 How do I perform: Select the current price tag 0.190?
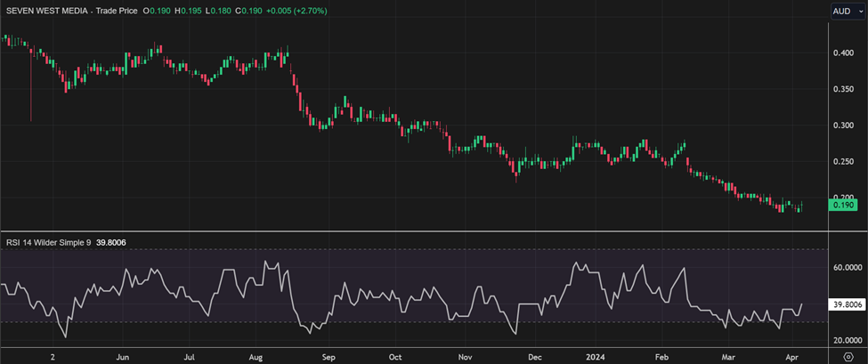tap(842, 205)
